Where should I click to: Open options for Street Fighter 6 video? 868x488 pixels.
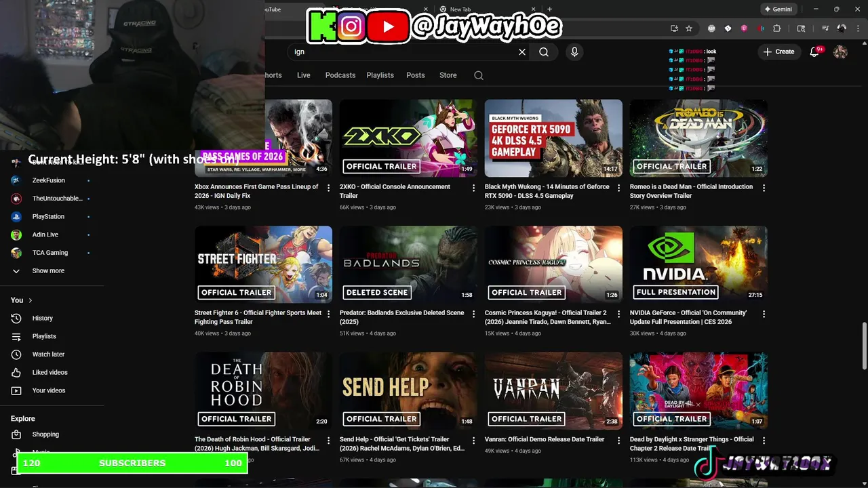tap(328, 314)
